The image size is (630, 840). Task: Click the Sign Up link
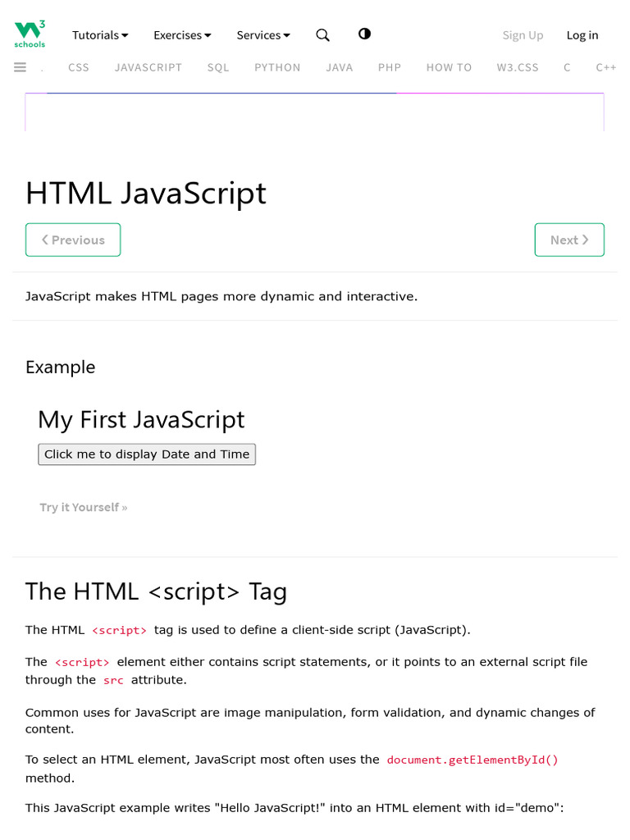tap(523, 35)
